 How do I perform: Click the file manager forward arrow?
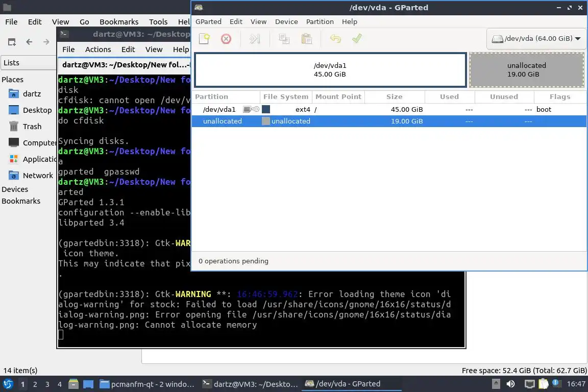click(x=46, y=42)
